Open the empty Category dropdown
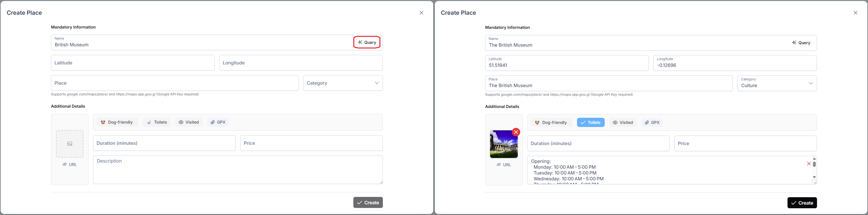The height and width of the screenshot is (215, 868). coord(343,83)
